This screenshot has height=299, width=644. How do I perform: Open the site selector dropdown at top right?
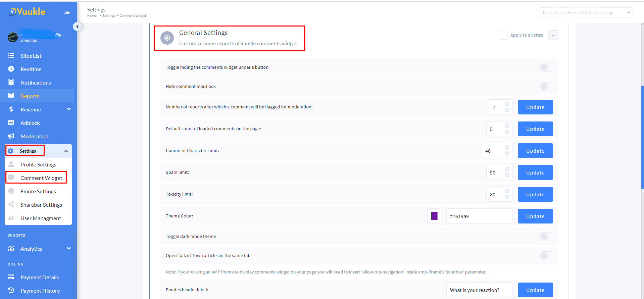pyautogui.click(x=586, y=12)
